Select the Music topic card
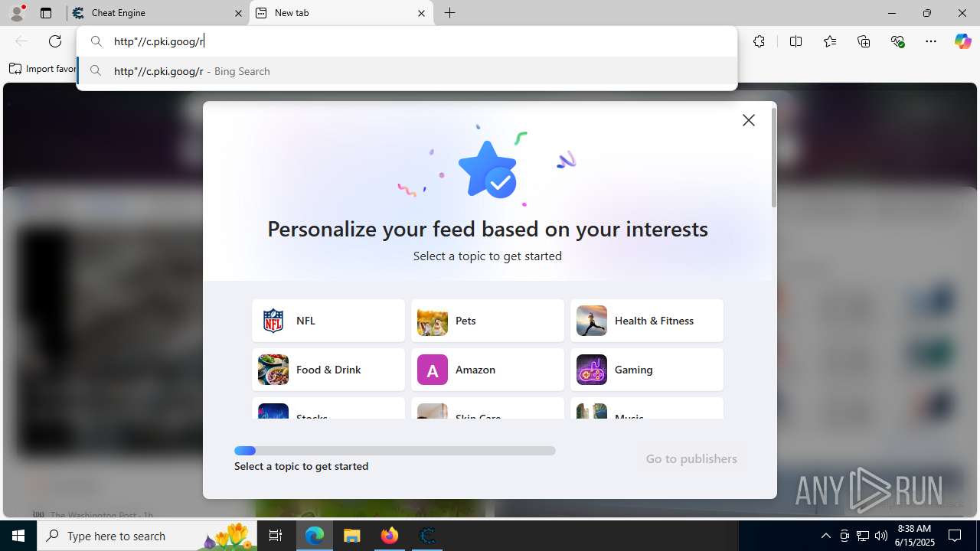 [647, 409]
